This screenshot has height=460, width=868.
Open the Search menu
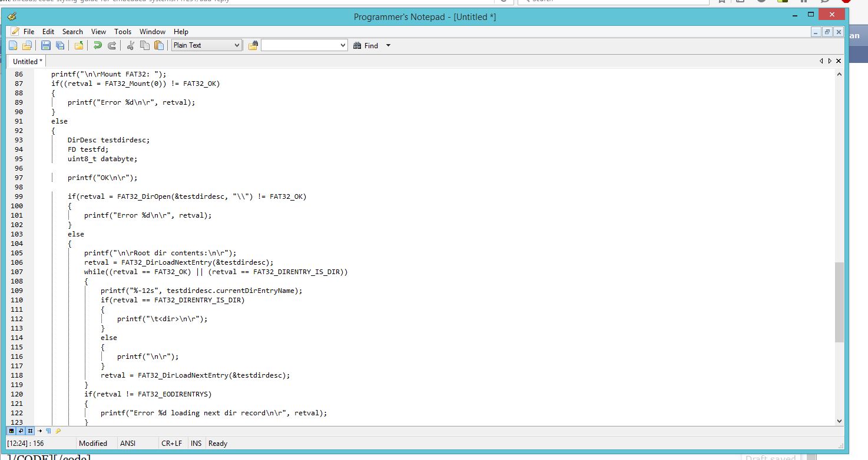(x=73, y=32)
